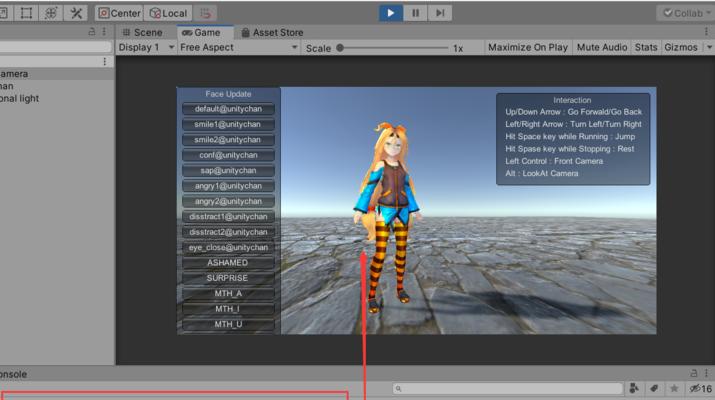Toggle handle rotation Local button
The width and height of the screenshot is (715, 400).
pos(168,13)
